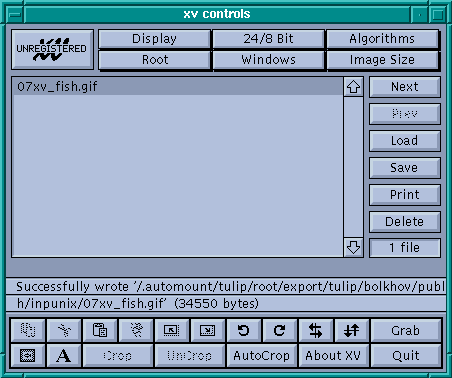This screenshot has height=378, width=452.
Task: Open the Windows menu
Action: coord(268,60)
